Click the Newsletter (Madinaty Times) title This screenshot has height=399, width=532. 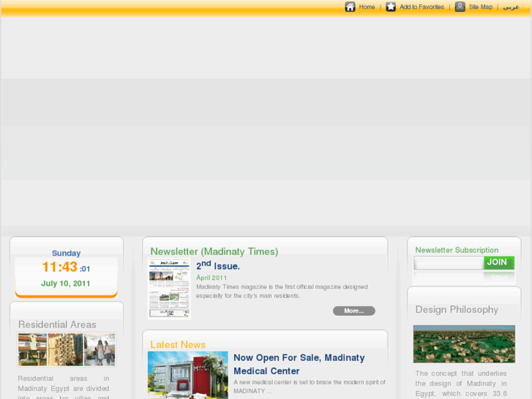(x=214, y=251)
